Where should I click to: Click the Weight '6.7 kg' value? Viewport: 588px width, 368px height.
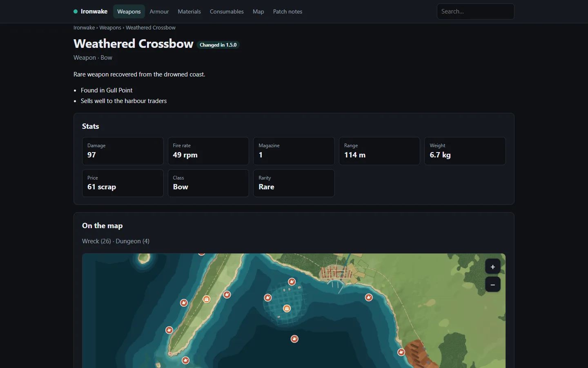tap(440, 155)
